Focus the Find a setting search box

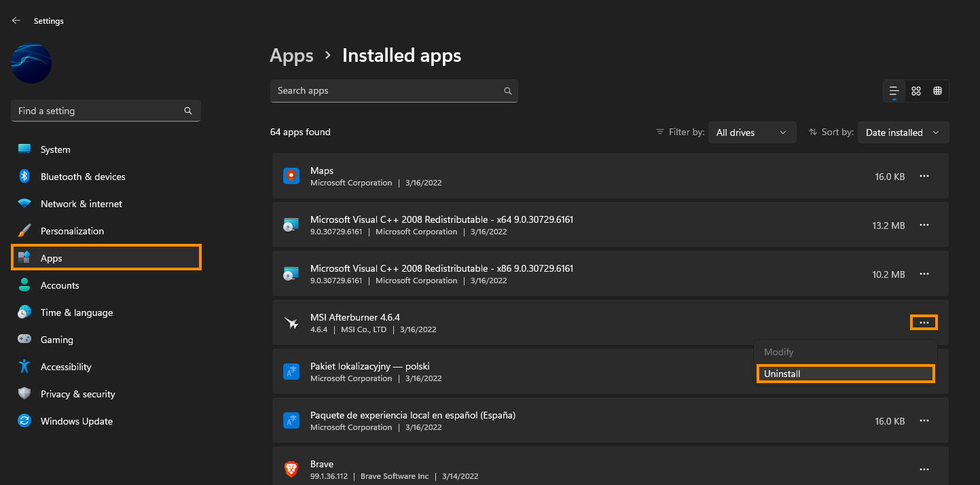[106, 111]
